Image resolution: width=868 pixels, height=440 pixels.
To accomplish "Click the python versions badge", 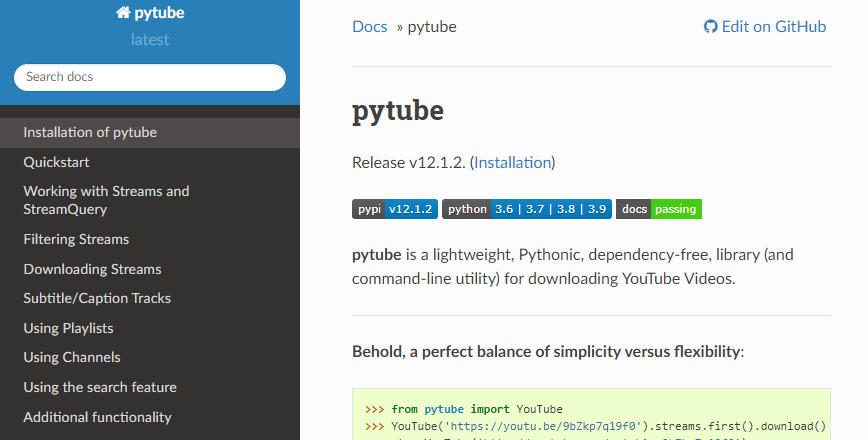I will click(526, 209).
